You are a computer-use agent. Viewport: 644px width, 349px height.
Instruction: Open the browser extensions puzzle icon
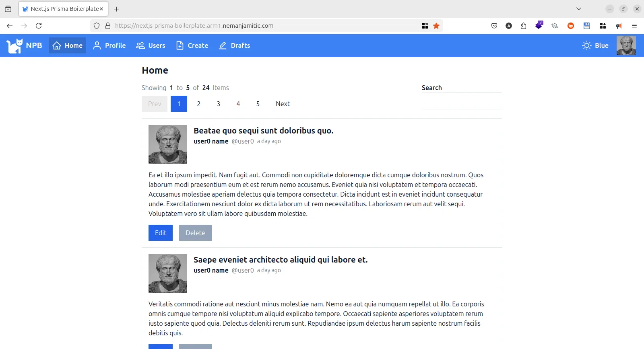click(x=523, y=26)
